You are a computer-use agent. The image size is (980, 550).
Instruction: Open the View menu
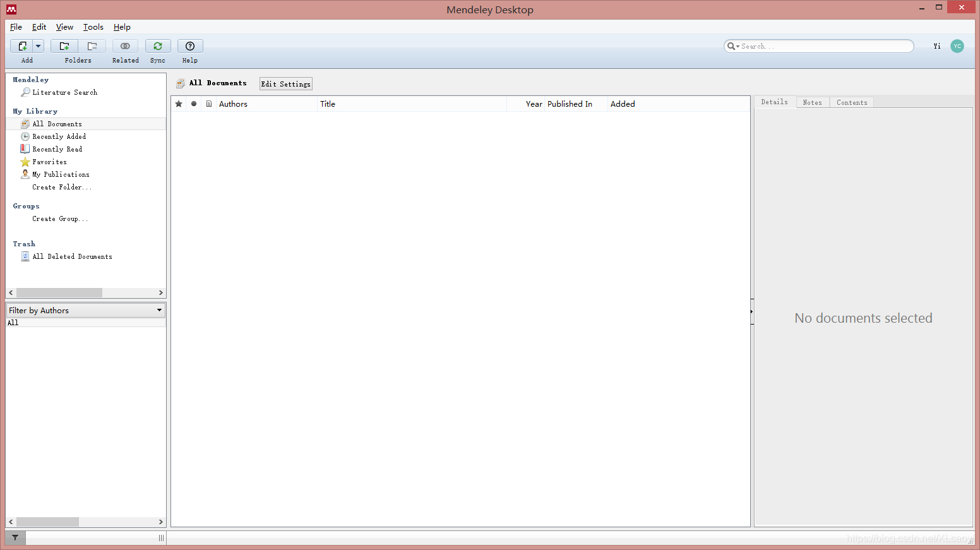64,27
